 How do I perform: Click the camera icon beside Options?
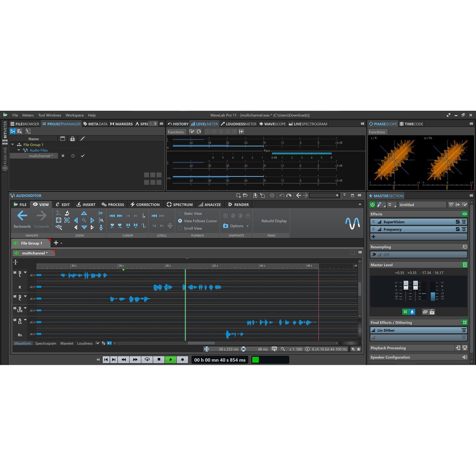pyautogui.click(x=226, y=226)
